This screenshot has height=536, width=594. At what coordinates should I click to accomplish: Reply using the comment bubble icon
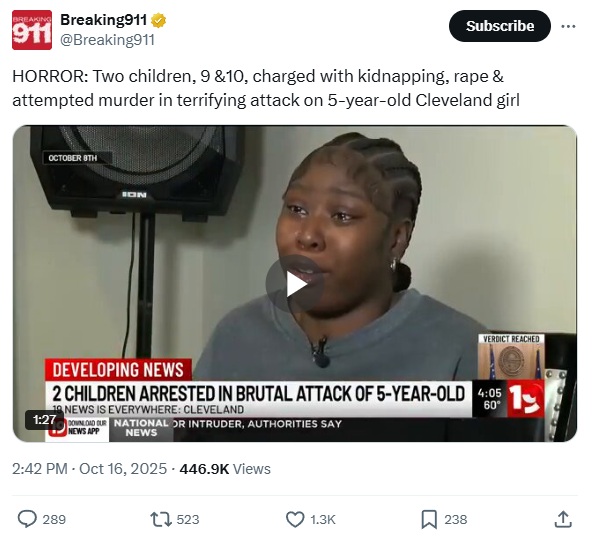click(x=27, y=519)
